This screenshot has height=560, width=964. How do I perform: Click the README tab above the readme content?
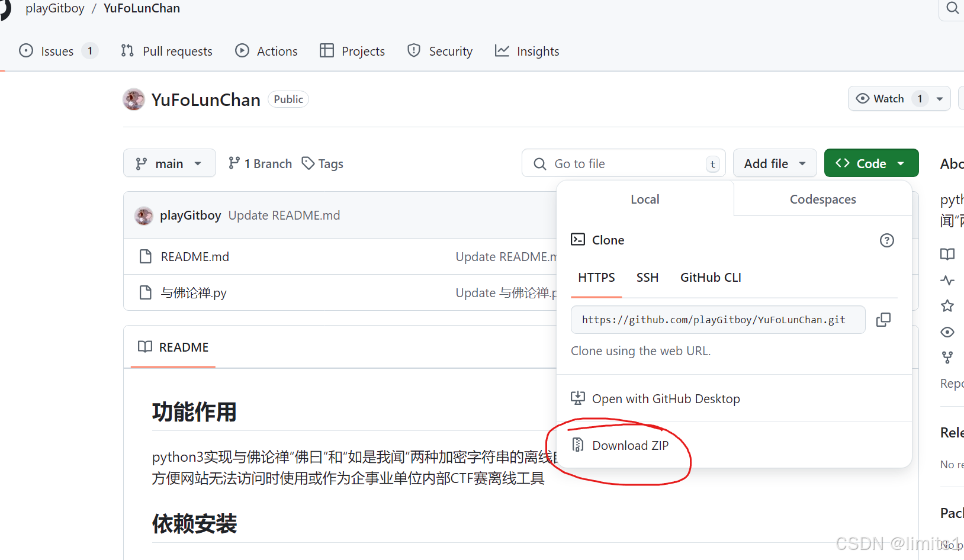173,347
